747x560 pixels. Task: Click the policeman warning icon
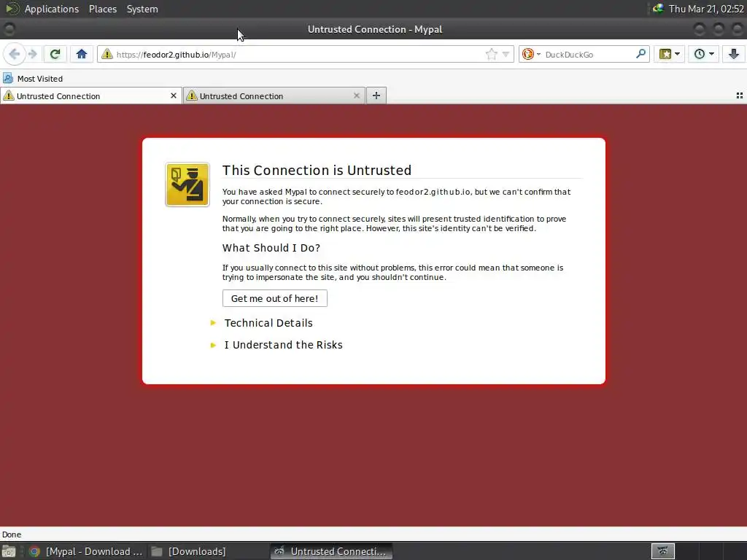(x=187, y=184)
